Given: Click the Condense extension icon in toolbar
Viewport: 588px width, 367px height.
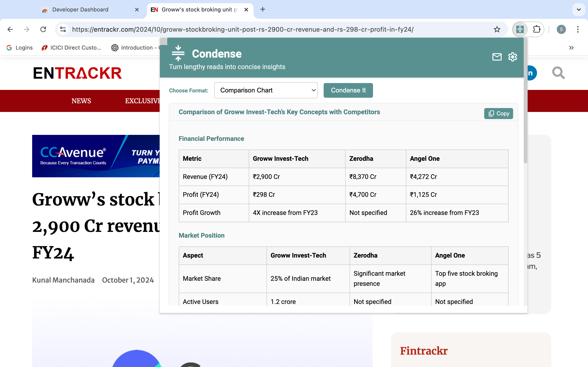Looking at the screenshot, I should (520, 29).
